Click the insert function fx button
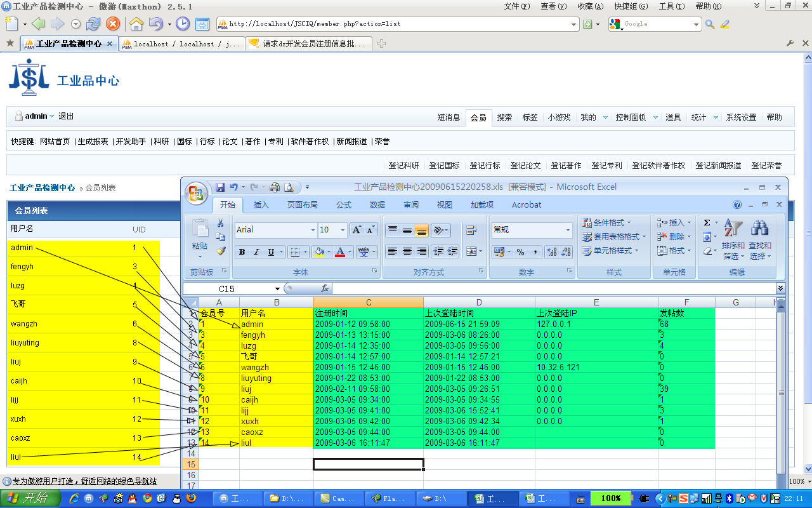The image size is (812, 508). [x=325, y=288]
